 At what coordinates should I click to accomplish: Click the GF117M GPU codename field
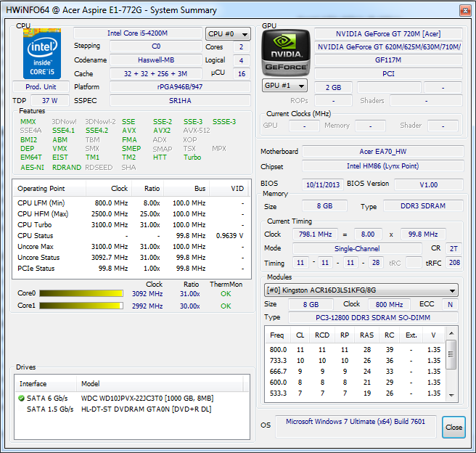pyautogui.click(x=388, y=60)
